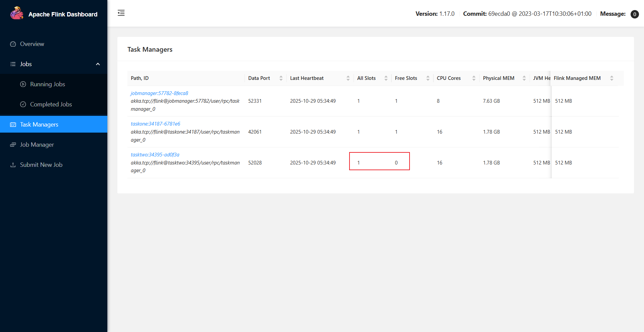Click the akka.tcp path of taskone row
This screenshot has width=644, height=332.
coord(185,136)
